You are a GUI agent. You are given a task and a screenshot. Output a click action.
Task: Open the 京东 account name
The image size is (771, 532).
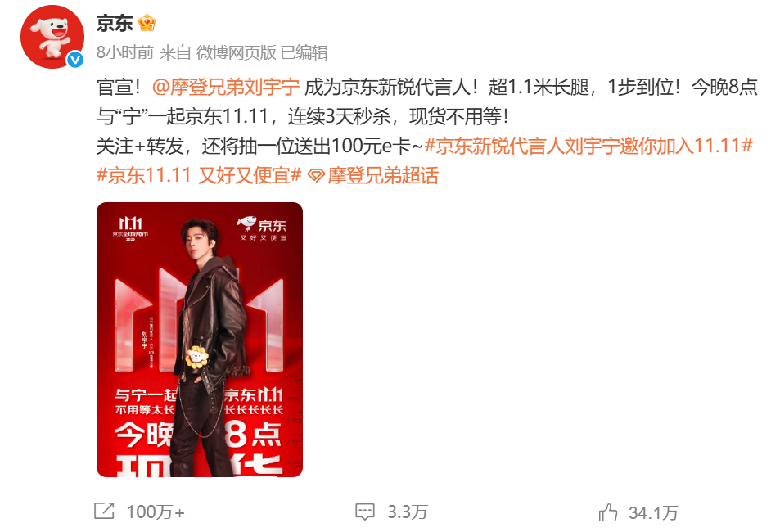click(115, 23)
